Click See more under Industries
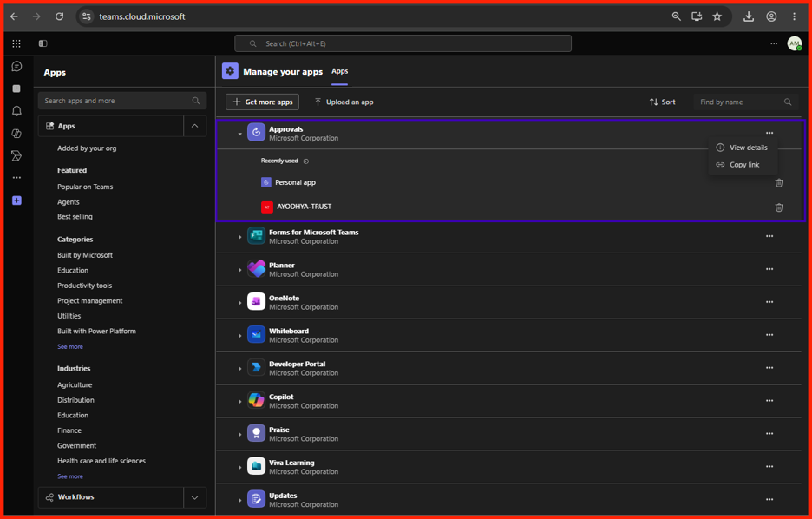812x519 pixels. [70, 476]
